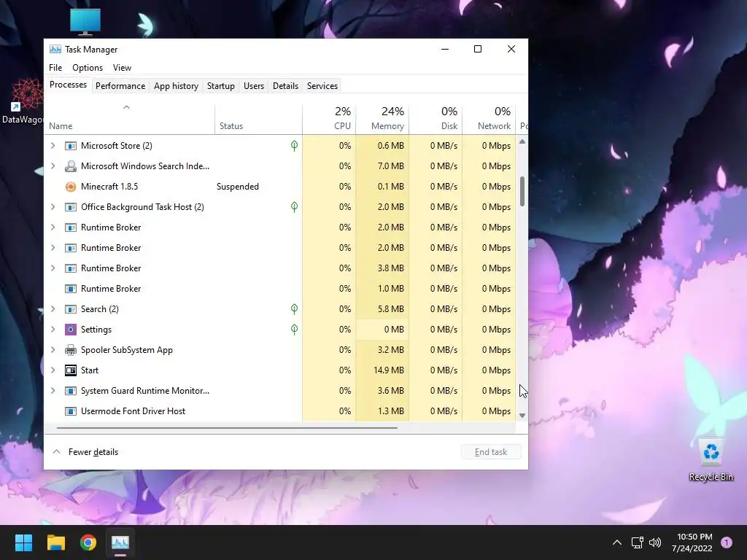
Task: Expand the Start process row
Action: click(x=53, y=370)
